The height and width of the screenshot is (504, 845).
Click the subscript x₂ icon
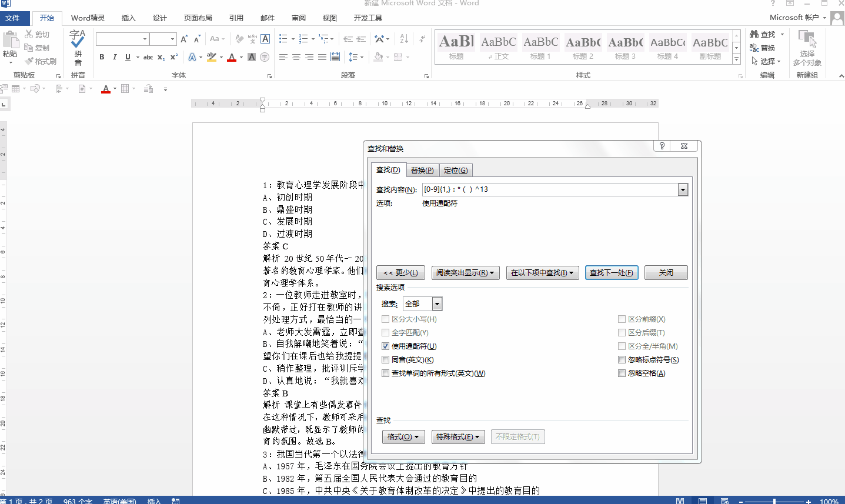click(x=161, y=57)
